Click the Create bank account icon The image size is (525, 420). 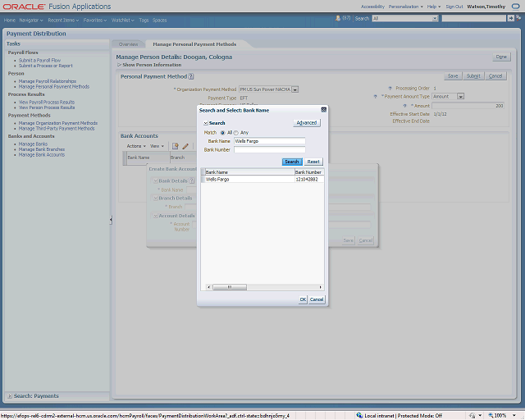tap(174, 146)
